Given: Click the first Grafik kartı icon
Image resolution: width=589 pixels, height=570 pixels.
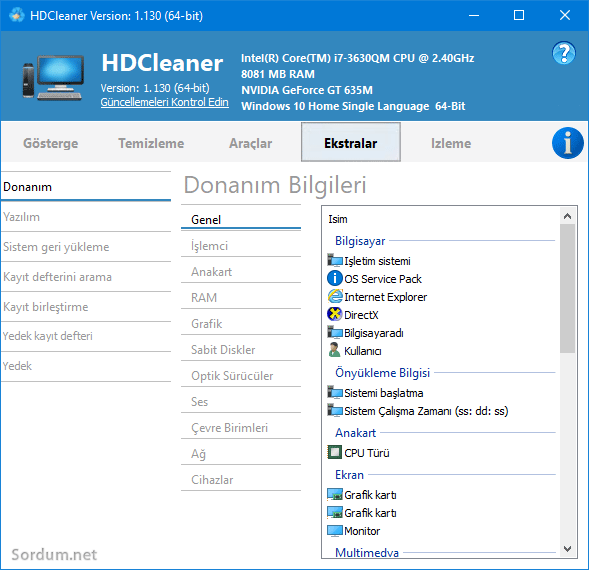Looking at the screenshot, I should click(335, 494).
